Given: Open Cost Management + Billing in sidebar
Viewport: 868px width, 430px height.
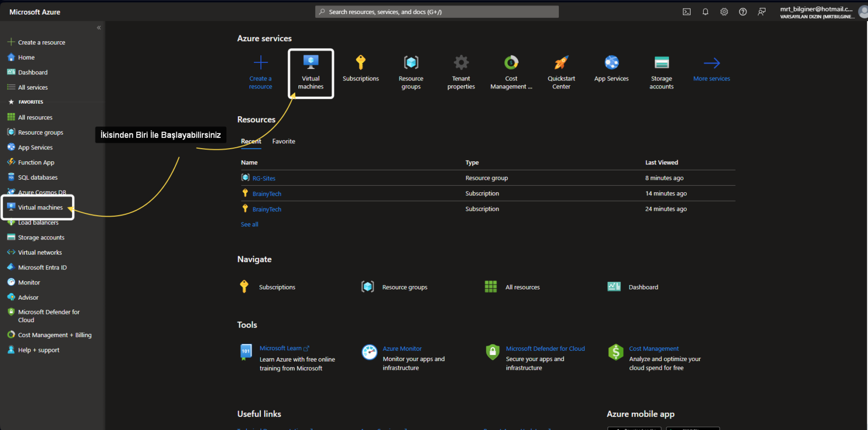Looking at the screenshot, I should [x=49, y=335].
